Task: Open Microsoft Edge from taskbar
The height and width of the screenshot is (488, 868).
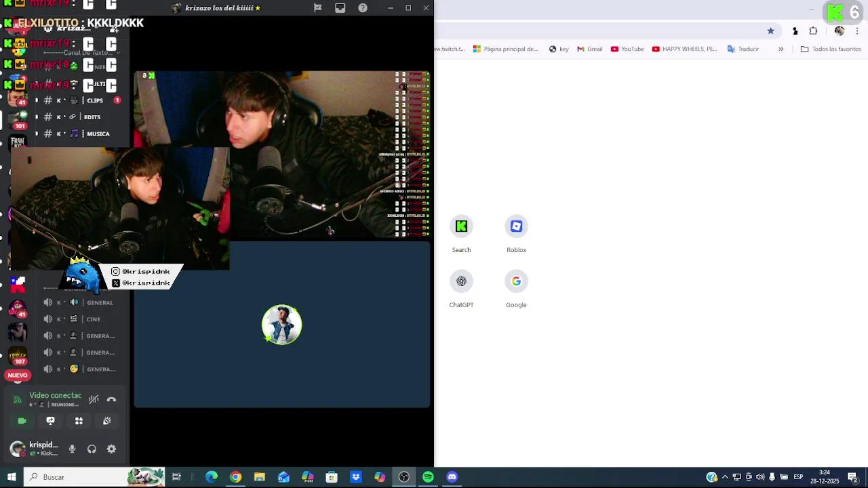Action: click(x=212, y=477)
